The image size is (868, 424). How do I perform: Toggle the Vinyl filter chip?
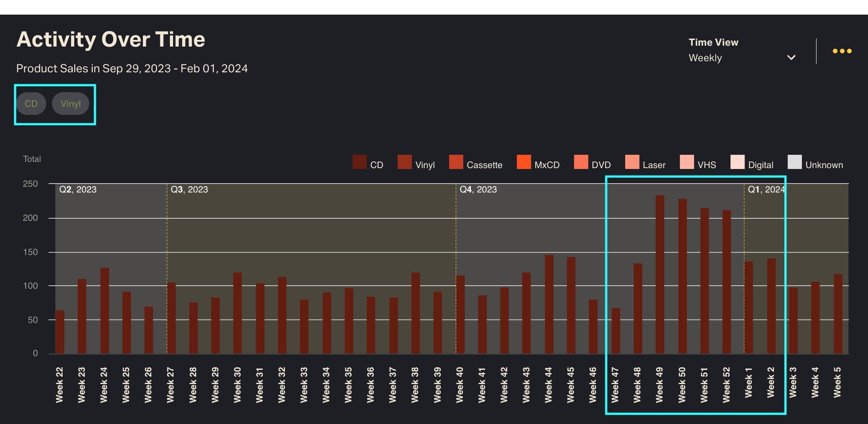71,104
